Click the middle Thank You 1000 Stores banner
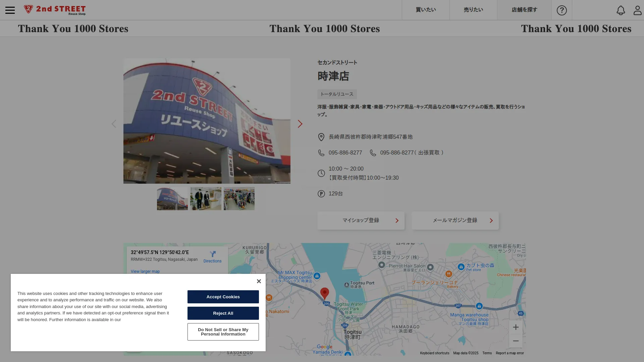The width and height of the screenshot is (644, 362). click(x=325, y=28)
